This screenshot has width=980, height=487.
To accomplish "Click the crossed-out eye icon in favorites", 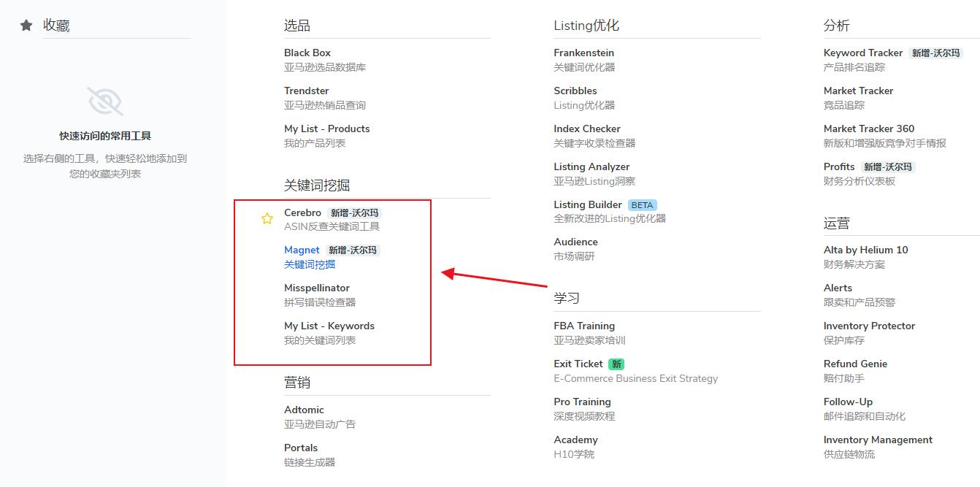I will coord(105,101).
